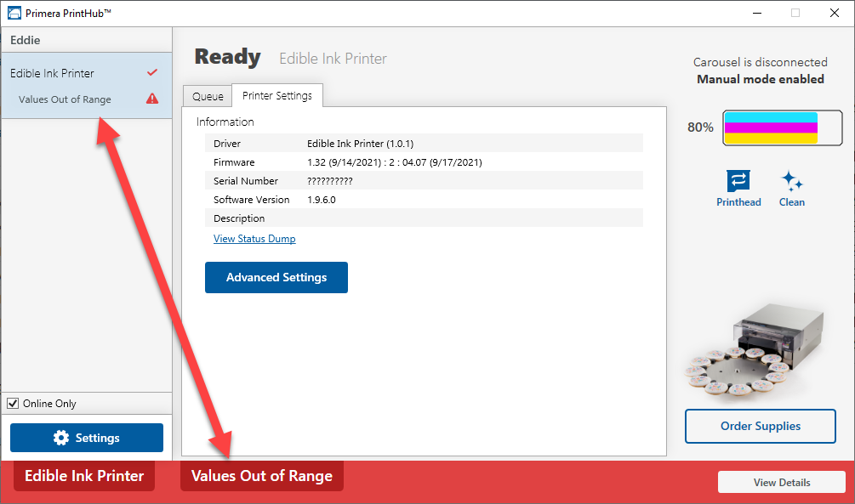Click the Driver value Edible Ink Printer (1.0.1)
The width and height of the screenshot is (855, 504).
coord(361,144)
